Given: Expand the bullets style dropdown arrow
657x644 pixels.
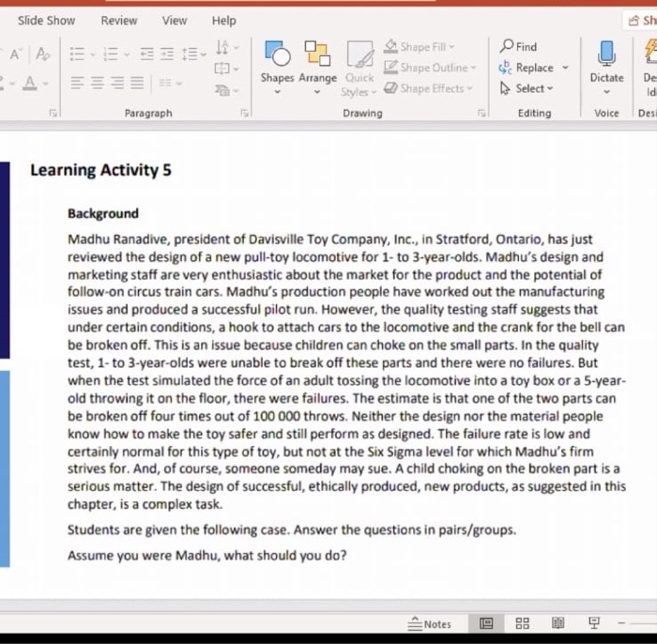Looking at the screenshot, I should pyautogui.click(x=93, y=54).
